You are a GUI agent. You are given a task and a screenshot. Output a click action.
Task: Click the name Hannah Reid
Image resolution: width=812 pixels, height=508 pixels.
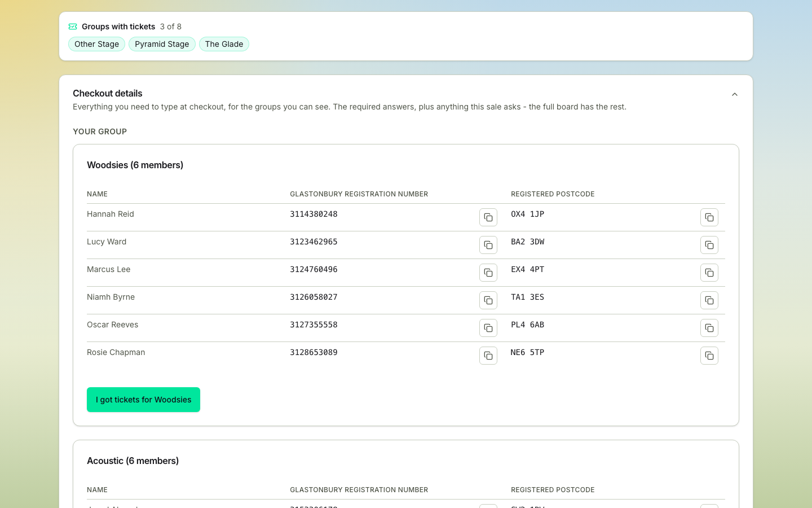(x=111, y=214)
